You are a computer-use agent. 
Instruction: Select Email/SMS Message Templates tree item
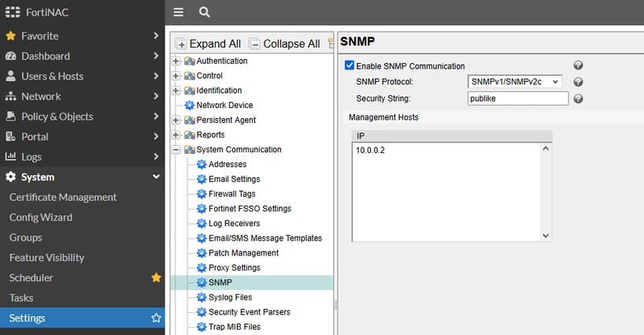[265, 238]
